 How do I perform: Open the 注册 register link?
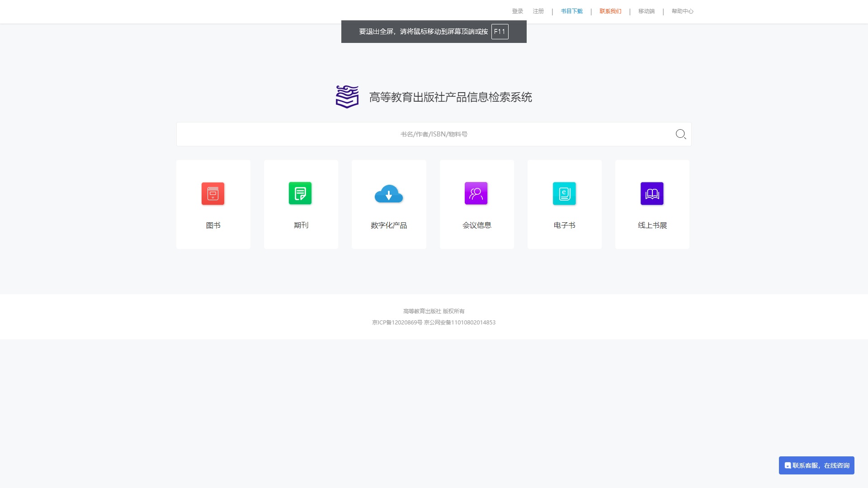538,11
